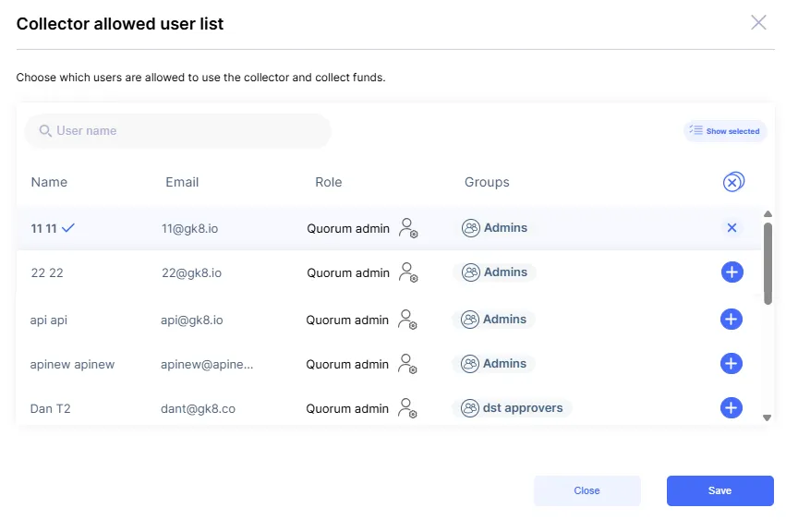Image resolution: width=786 pixels, height=532 pixels.
Task: Click the Admins group chip for apinew apinew
Action: click(x=493, y=364)
